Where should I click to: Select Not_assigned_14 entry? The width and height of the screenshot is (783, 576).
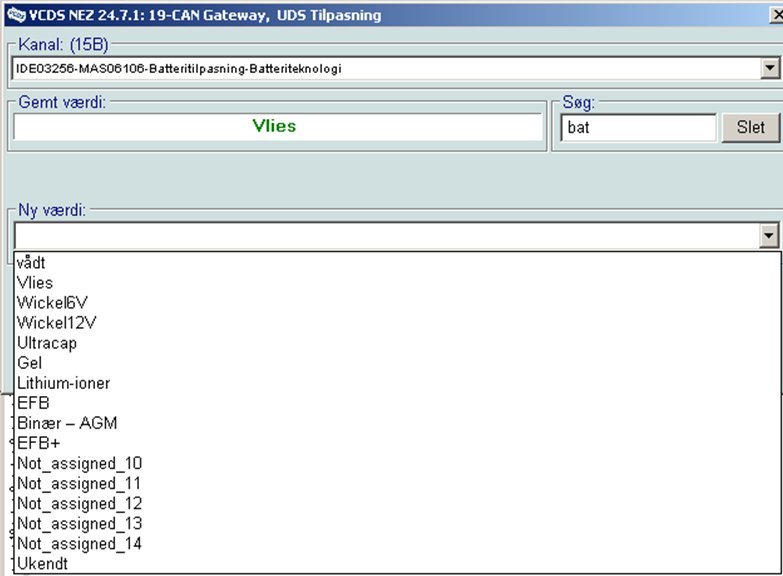[x=79, y=543]
